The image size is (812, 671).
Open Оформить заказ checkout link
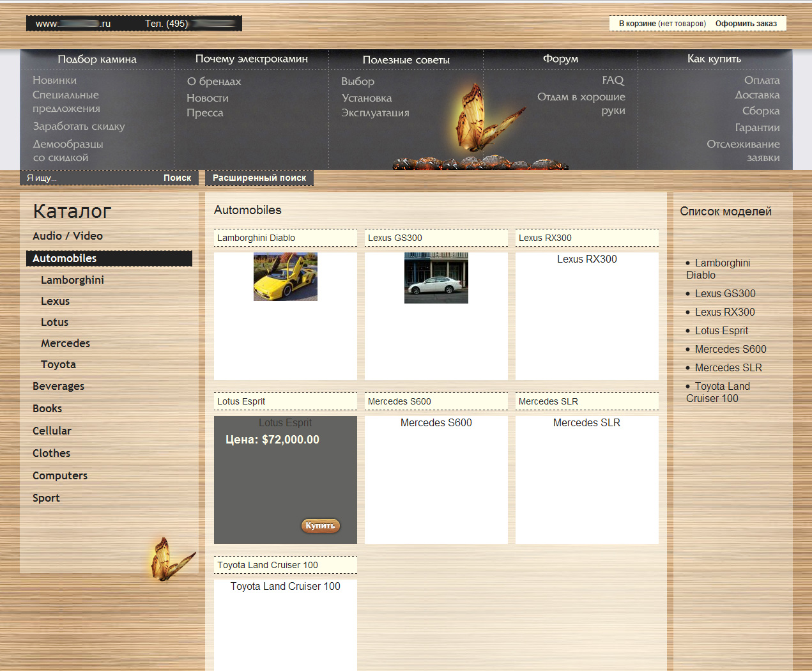coord(746,24)
